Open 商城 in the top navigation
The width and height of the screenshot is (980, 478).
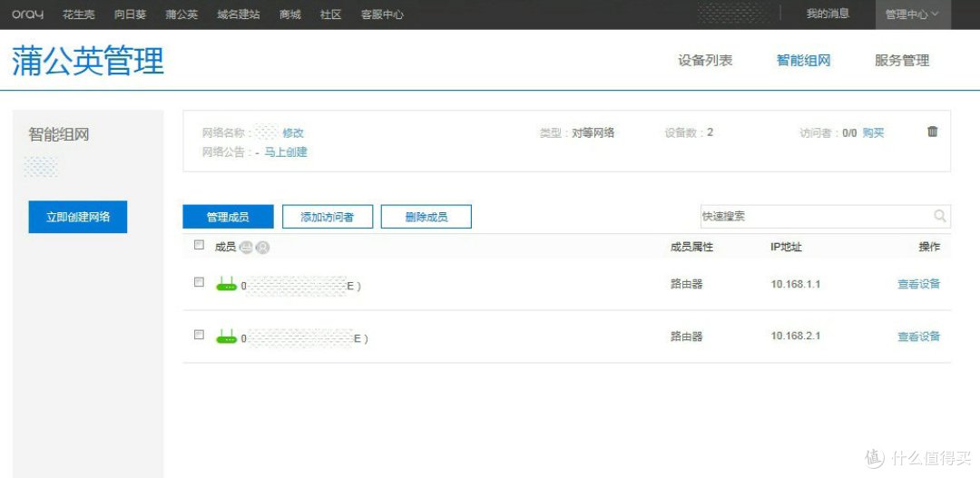point(290,15)
